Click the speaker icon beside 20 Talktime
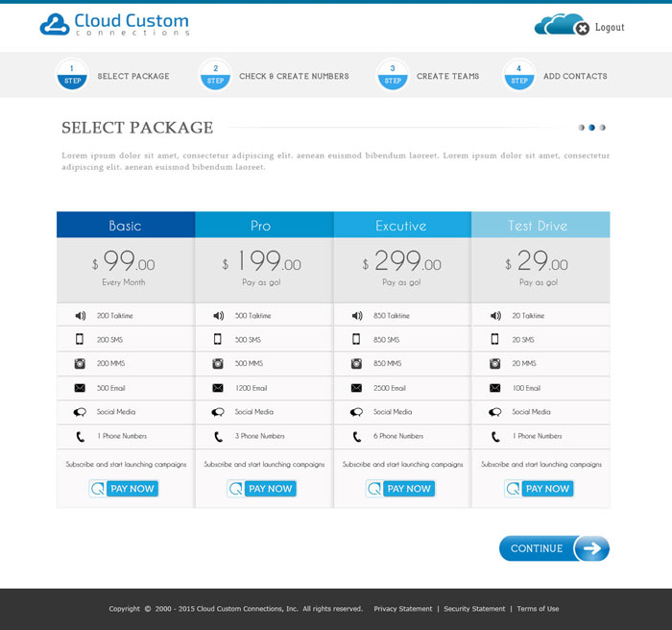Viewport: 672px width, 630px height. click(495, 316)
